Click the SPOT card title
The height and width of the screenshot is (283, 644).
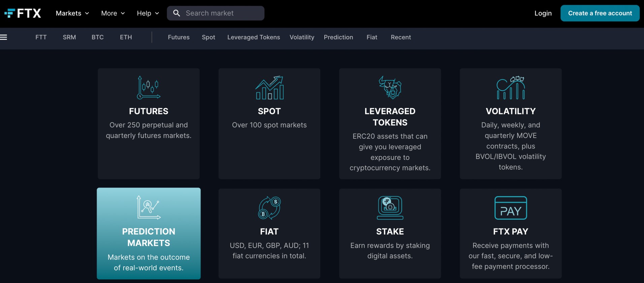click(x=269, y=111)
